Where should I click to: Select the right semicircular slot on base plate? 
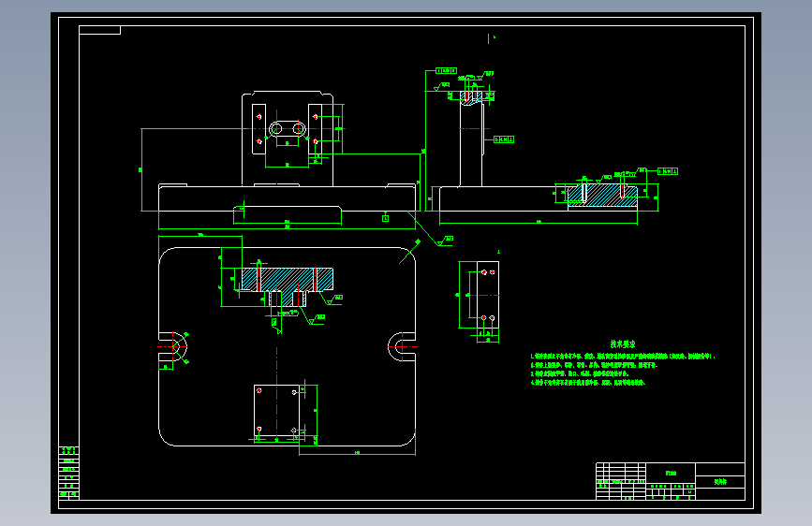[x=402, y=346]
